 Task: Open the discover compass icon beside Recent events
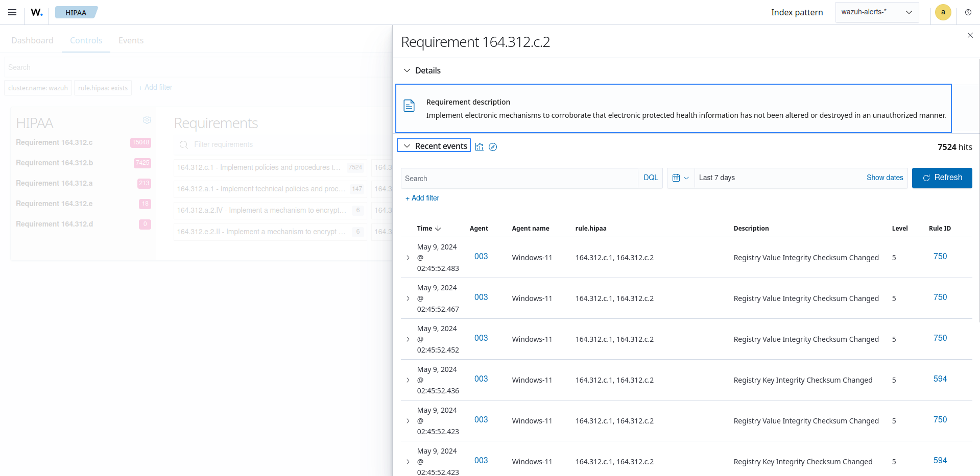tap(493, 147)
